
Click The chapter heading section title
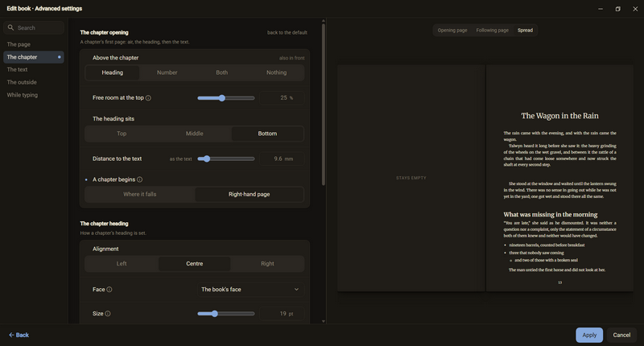click(104, 224)
